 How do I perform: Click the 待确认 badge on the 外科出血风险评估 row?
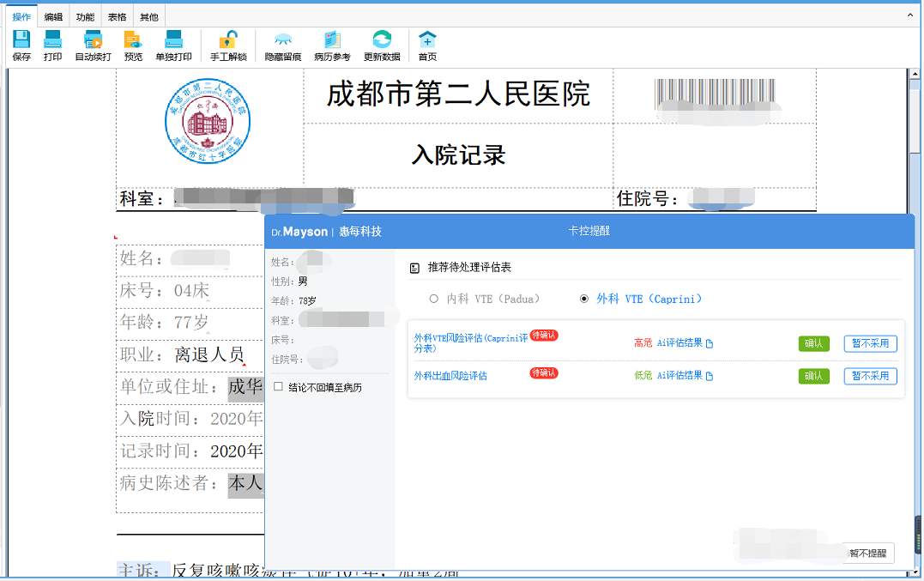(x=544, y=373)
